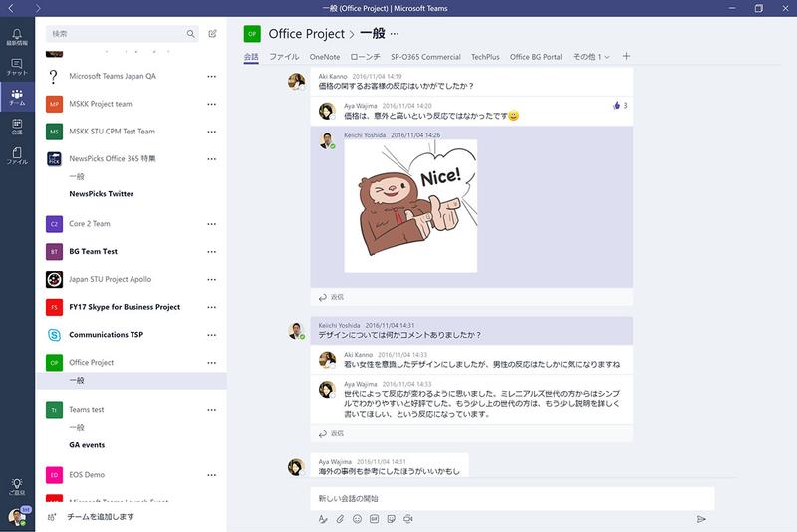The width and height of the screenshot is (797, 532).
Task: Open options for Japan STU Project Apollo
Action: [x=212, y=280]
